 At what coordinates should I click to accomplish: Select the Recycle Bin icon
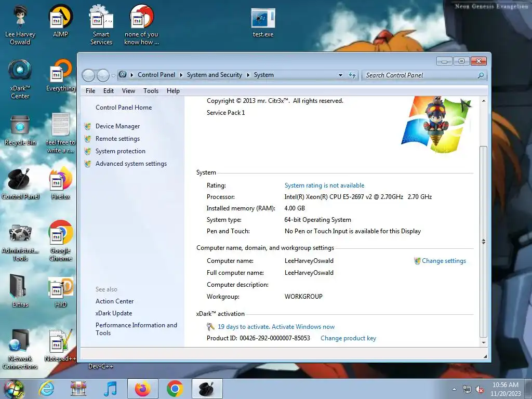[x=20, y=129]
